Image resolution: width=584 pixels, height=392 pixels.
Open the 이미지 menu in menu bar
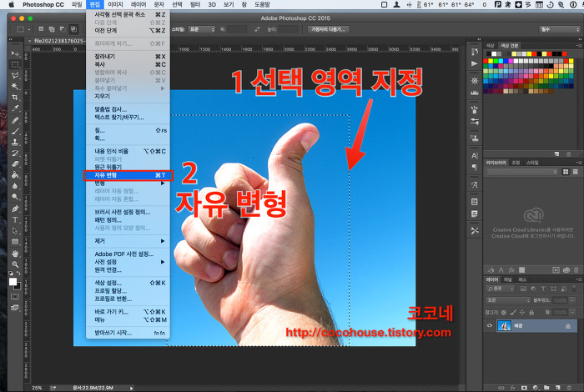pos(115,4)
